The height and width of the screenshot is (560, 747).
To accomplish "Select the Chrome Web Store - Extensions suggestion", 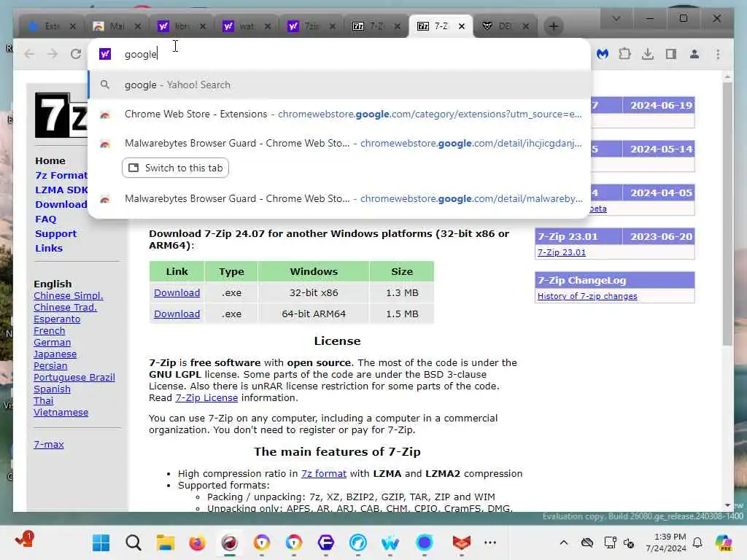I will pos(339,114).
